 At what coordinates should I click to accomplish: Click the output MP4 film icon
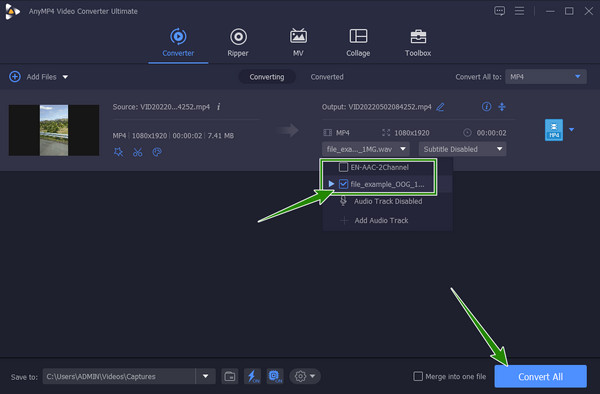328,133
